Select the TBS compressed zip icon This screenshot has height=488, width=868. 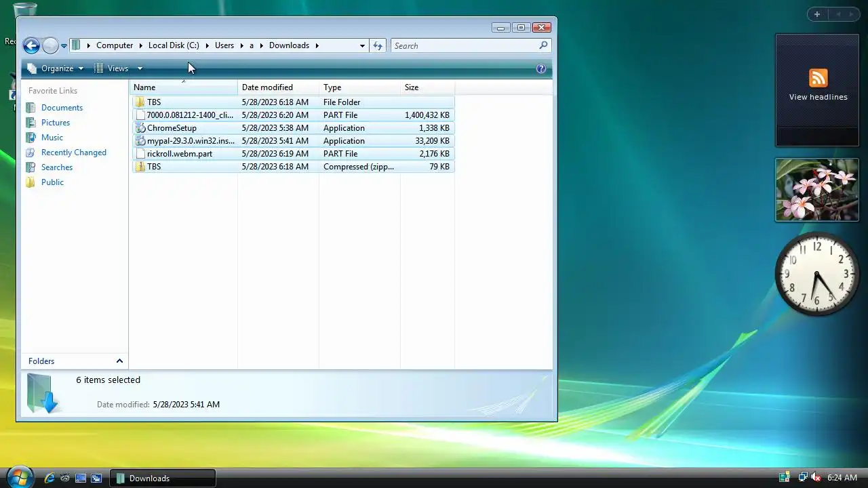coord(140,167)
